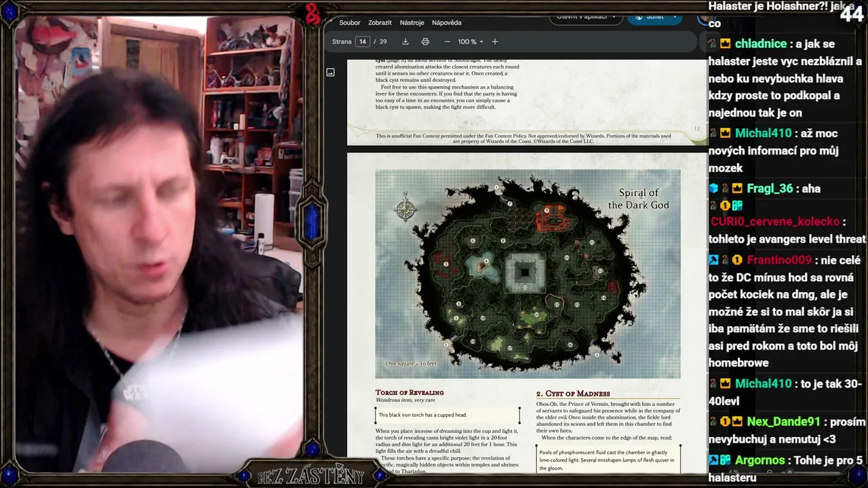This screenshot has width=868, height=488.
Task: Open the Soubor menu
Action: (x=350, y=22)
